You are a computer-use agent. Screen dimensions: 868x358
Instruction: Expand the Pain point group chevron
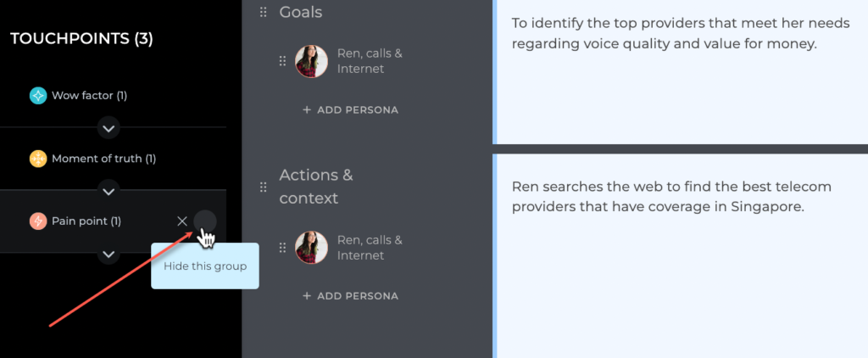click(109, 255)
